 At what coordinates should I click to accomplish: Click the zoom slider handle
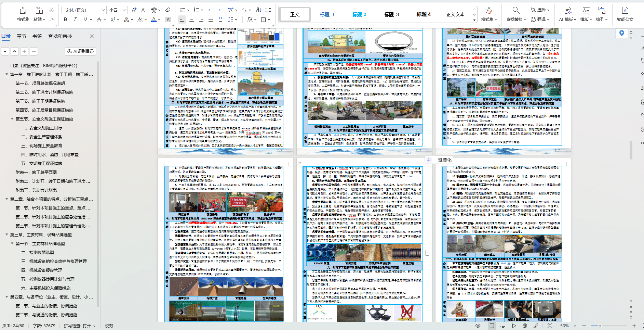coord(600,326)
